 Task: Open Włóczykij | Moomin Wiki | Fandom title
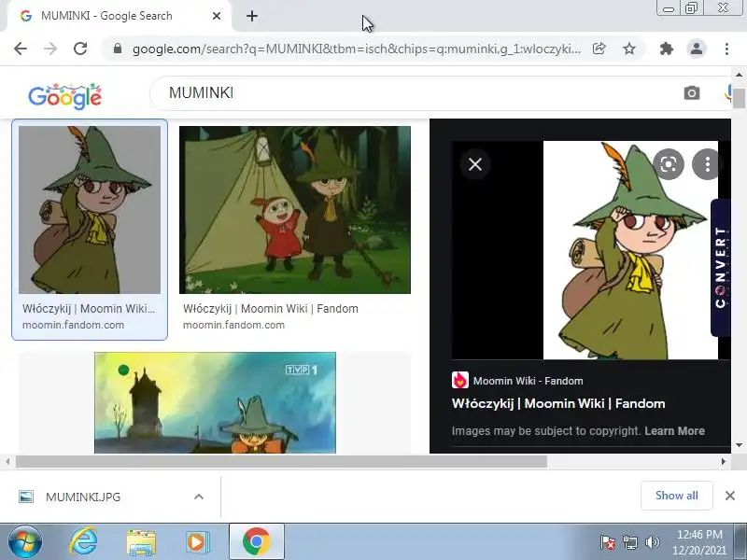click(x=558, y=403)
